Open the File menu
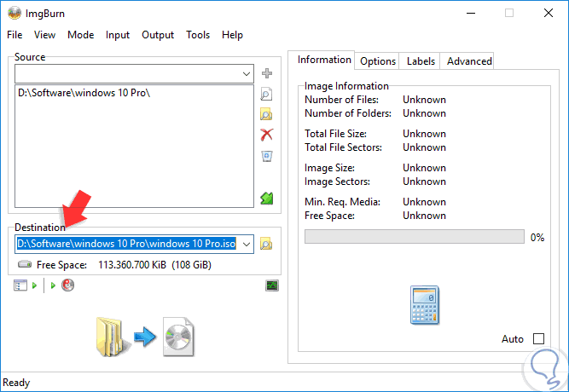Viewport: 569px width, 392px height. [15, 35]
